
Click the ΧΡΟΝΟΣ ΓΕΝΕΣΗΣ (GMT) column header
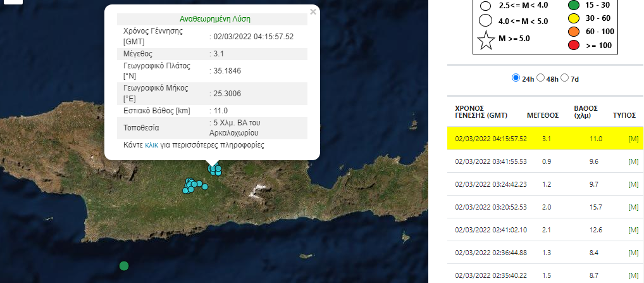pyautogui.click(x=481, y=111)
